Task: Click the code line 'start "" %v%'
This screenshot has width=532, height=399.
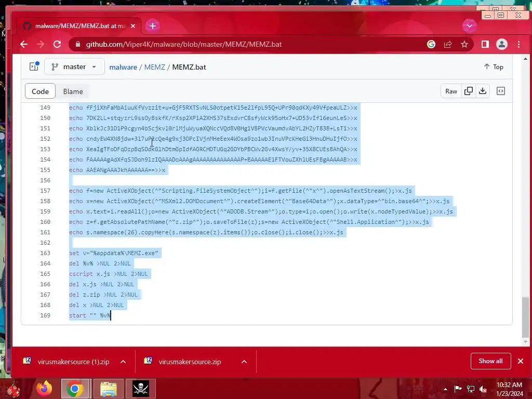Action: [x=89, y=315]
